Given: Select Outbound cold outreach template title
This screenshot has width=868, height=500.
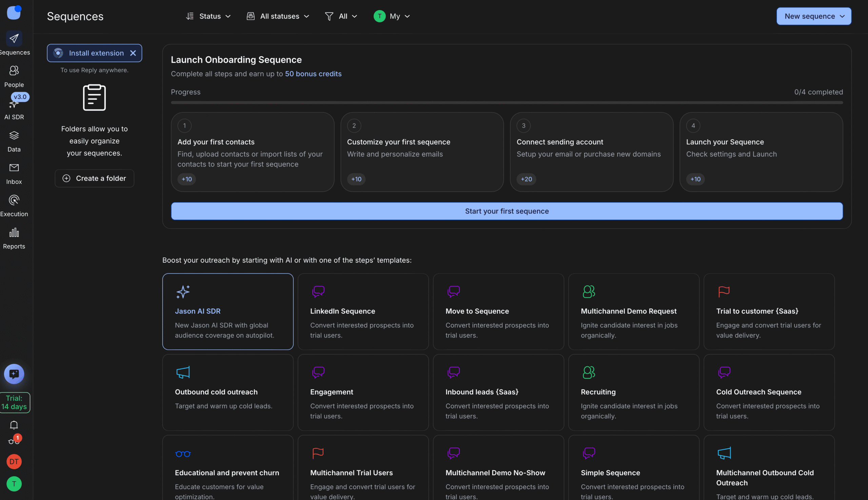Looking at the screenshot, I should pos(216,392).
